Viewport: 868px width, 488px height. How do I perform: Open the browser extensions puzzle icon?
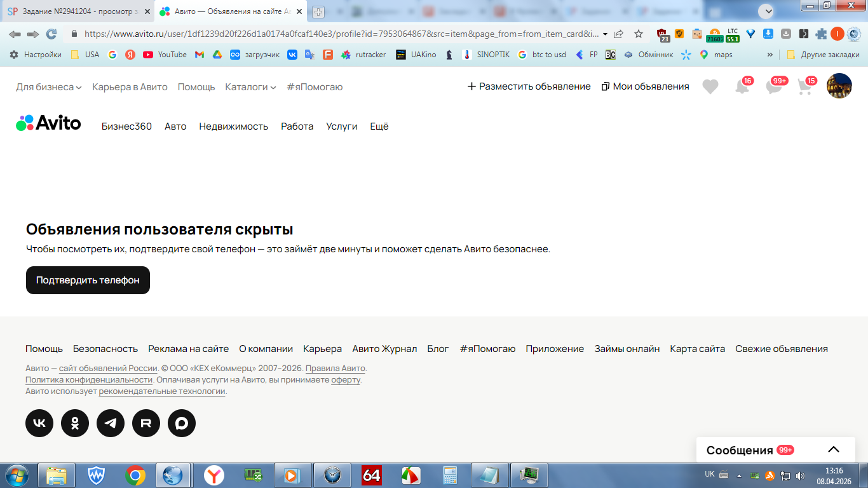(x=821, y=34)
